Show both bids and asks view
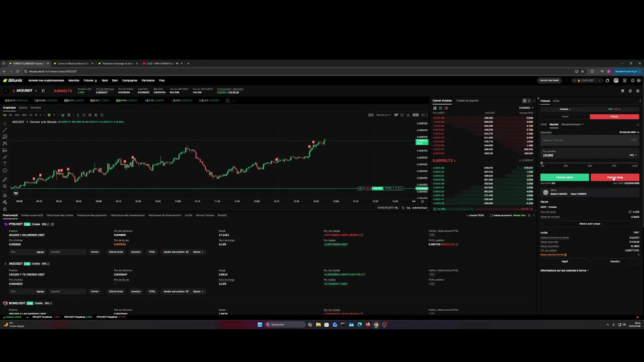 click(435, 108)
